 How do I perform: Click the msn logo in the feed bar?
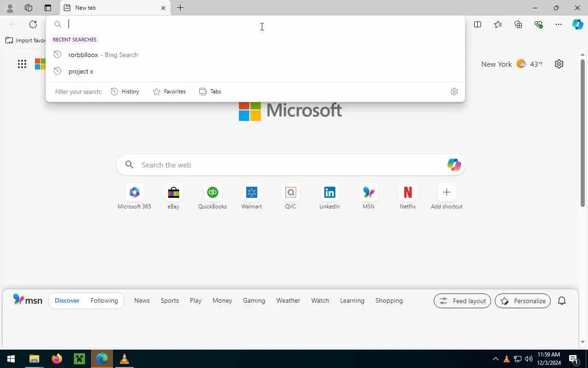coord(28,300)
